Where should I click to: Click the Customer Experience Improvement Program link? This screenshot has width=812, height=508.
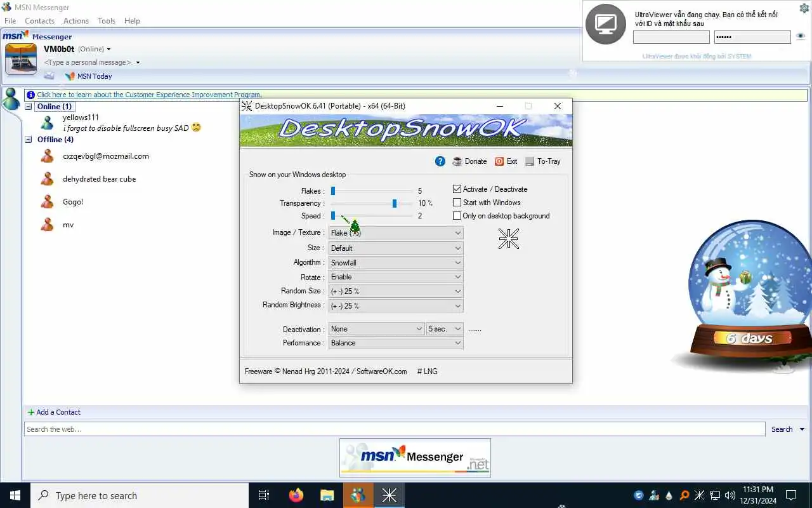tap(149, 95)
